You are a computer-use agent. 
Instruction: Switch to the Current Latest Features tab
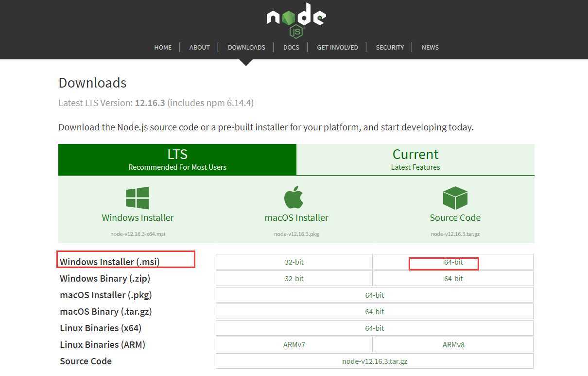[415, 160]
